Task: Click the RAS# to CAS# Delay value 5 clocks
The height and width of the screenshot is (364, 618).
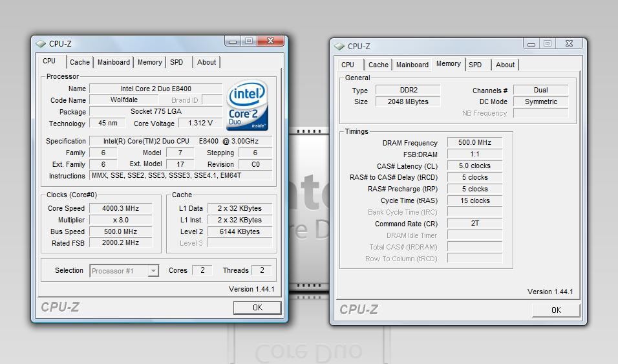Action: point(475,177)
